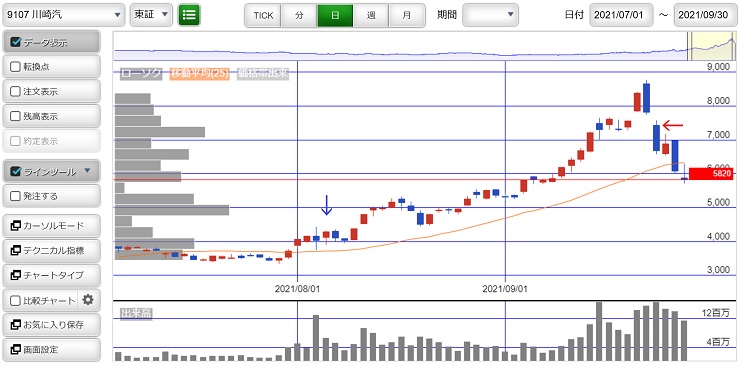Click the 2021/08/01 date axis label
Image resolution: width=740 pixels, height=365 pixels.
[297, 289]
